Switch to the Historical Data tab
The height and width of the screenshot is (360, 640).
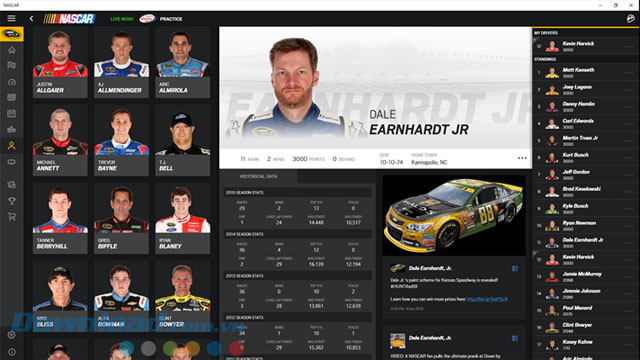coord(258,176)
